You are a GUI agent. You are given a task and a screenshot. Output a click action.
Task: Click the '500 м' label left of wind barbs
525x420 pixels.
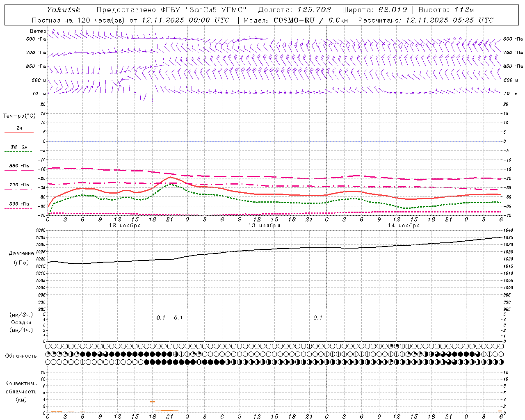39,80
